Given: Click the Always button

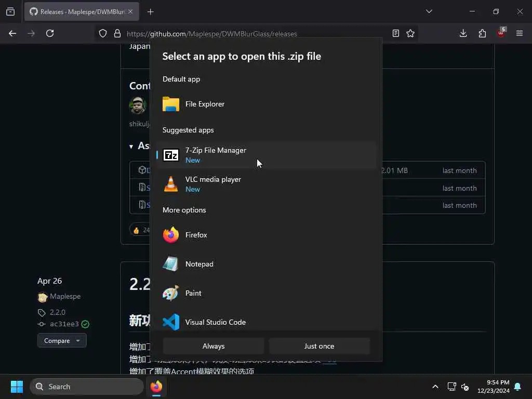Looking at the screenshot, I should tap(214, 346).
